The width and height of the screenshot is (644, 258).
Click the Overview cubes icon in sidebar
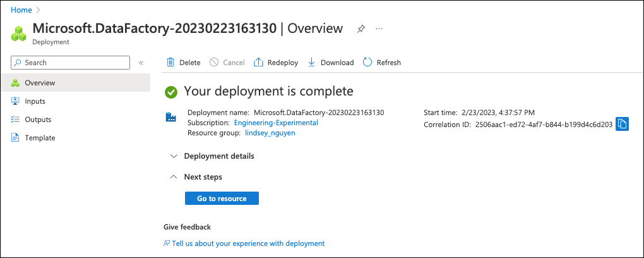click(x=15, y=83)
